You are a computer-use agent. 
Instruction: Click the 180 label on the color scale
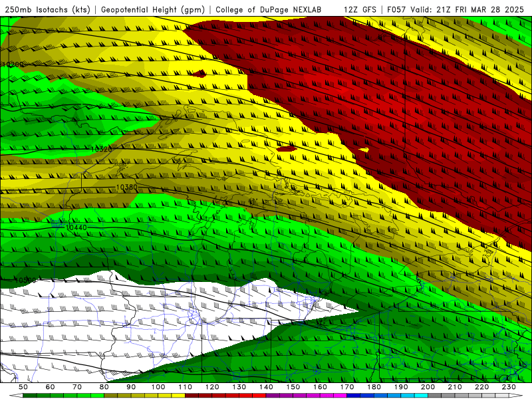click(x=374, y=387)
